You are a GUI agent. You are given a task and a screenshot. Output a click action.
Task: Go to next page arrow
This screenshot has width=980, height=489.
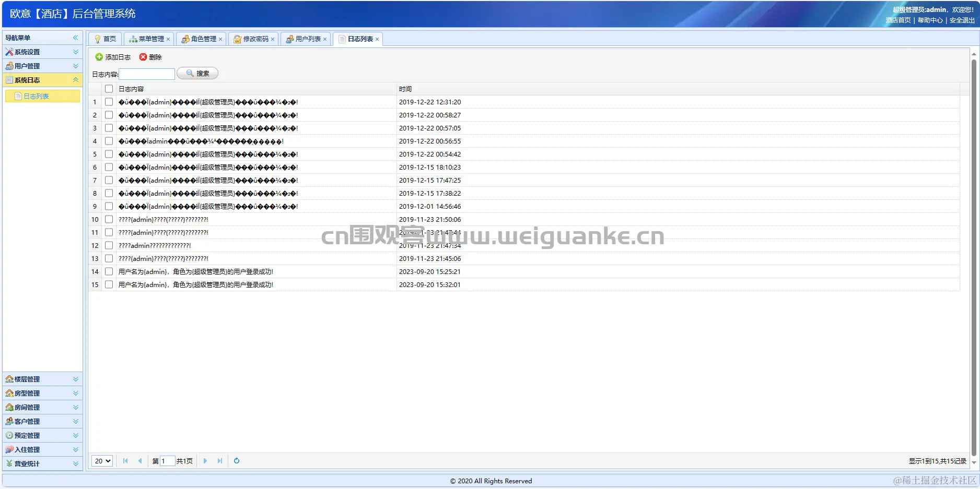(205, 461)
